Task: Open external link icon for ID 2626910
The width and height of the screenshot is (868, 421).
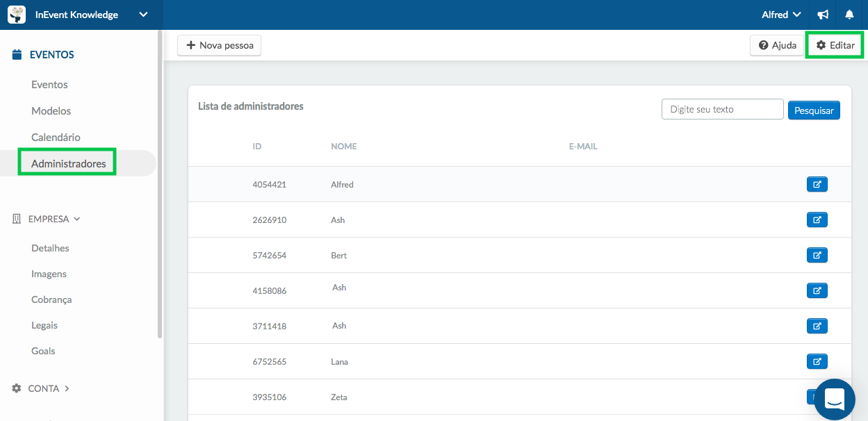Action: tap(817, 220)
